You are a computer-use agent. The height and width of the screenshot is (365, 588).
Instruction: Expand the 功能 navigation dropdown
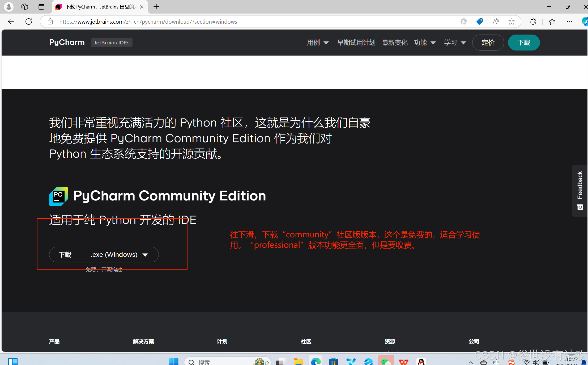coord(424,43)
